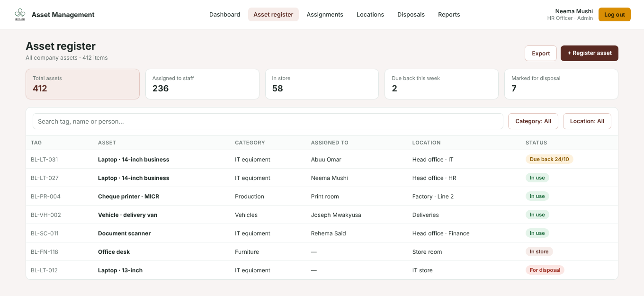Click assignee Abuu Omar

[x=326, y=160]
